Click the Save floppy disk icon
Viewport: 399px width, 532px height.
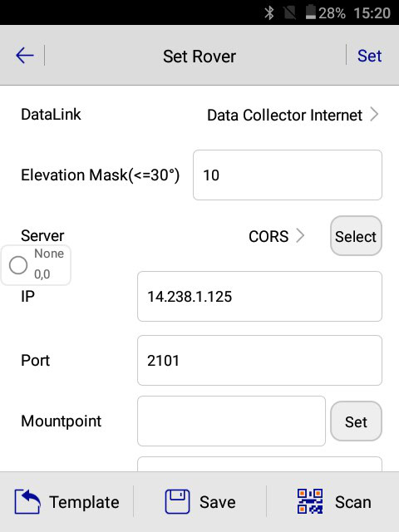177,501
